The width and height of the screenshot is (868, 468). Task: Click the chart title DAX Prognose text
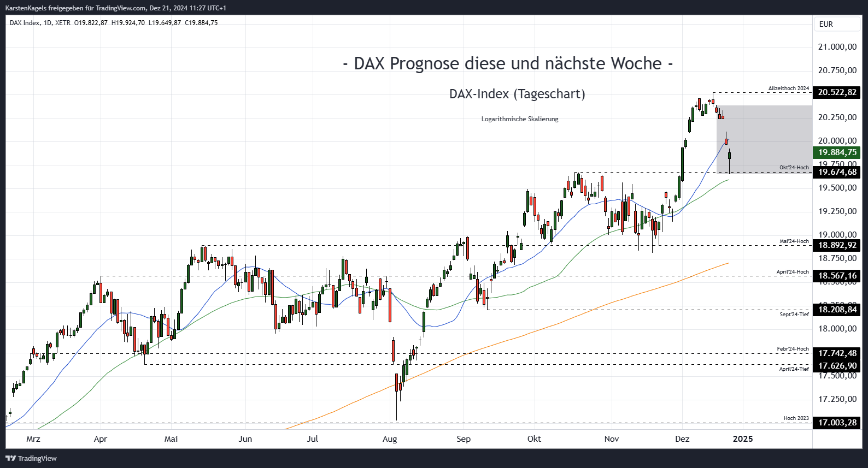tap(508, 63)
